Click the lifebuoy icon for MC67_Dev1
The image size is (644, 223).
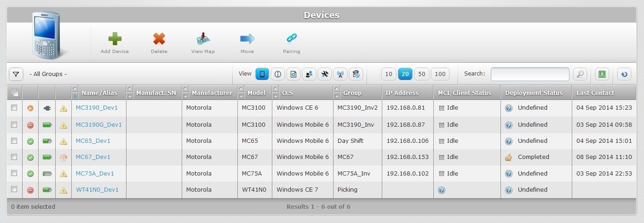(63, 157)
